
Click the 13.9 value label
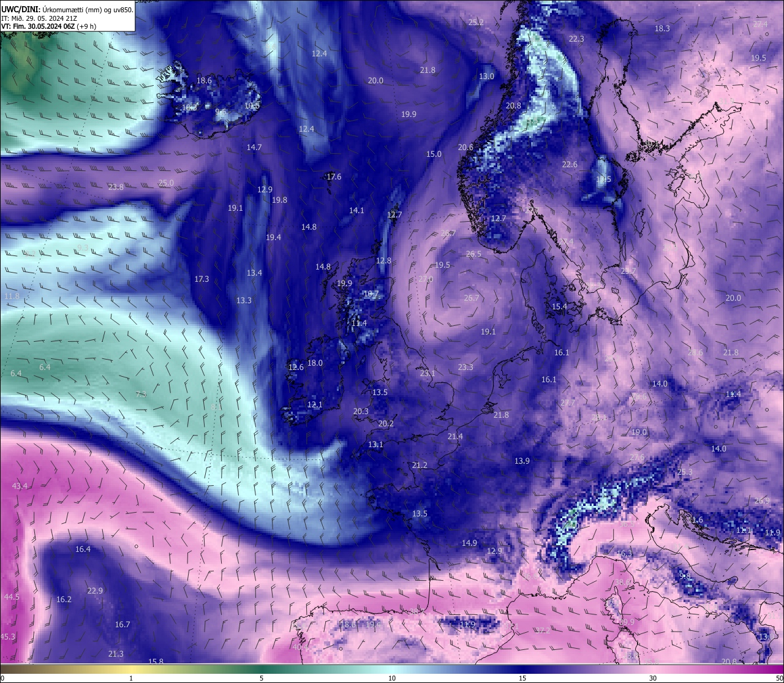[x=522, y=461]
